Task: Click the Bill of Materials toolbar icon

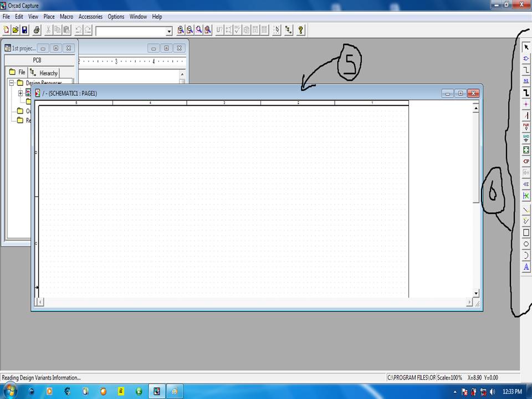Action: click(264, 30)
